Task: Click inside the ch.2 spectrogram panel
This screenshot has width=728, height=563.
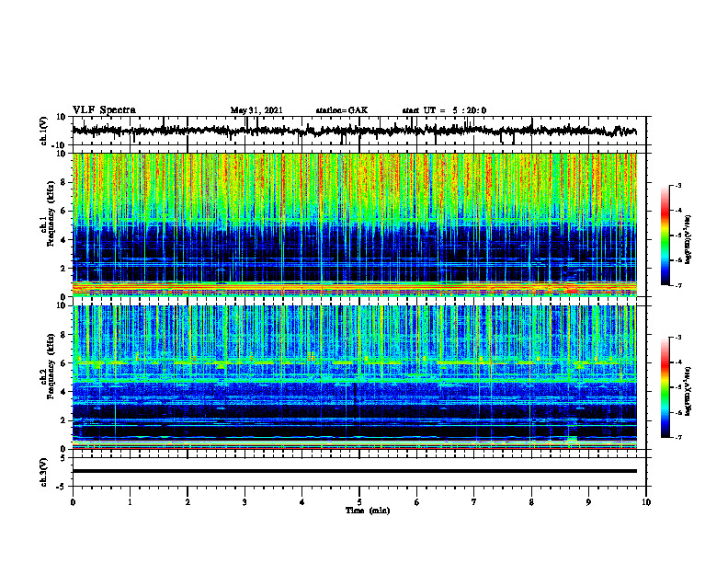Action: tap(354, 377)
